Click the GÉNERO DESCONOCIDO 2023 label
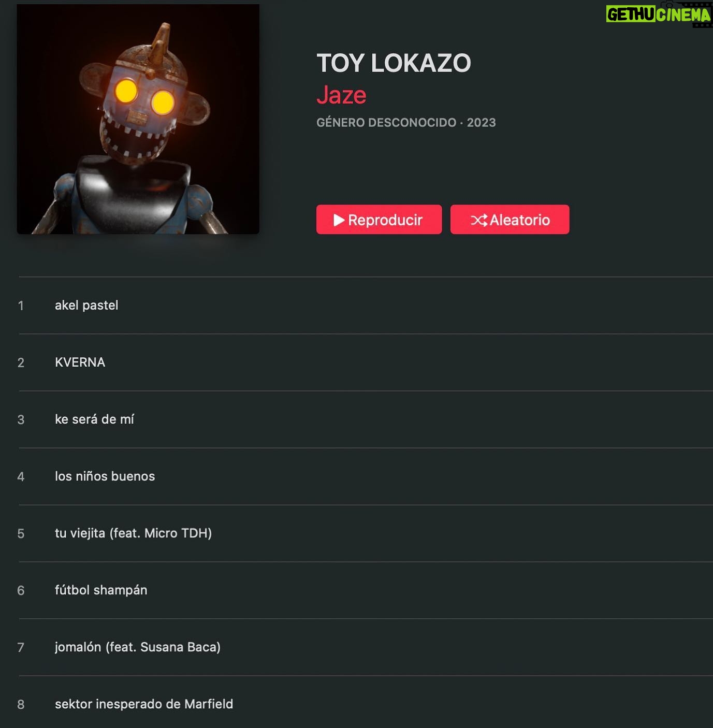713x728 pixels. [x=406, y=123]
